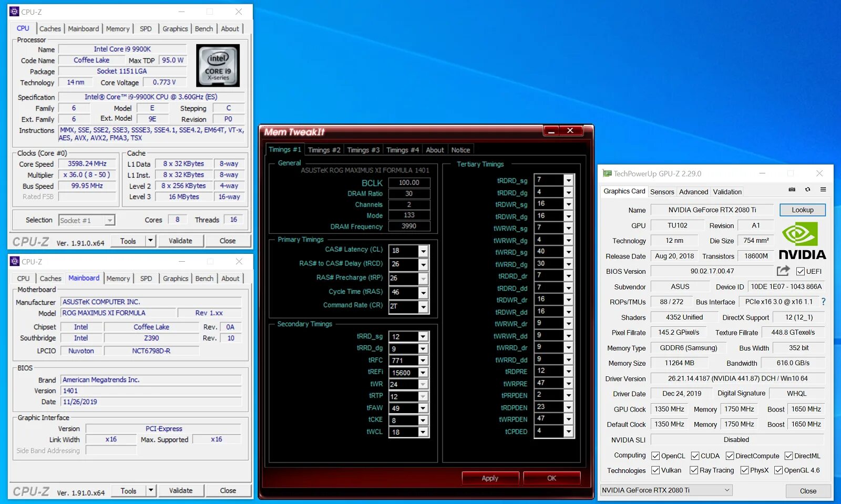Image resolution: width=841 pixels, height=504 pixels.
Task: Open the tWCL dropdown
Action: coord(423,432)
